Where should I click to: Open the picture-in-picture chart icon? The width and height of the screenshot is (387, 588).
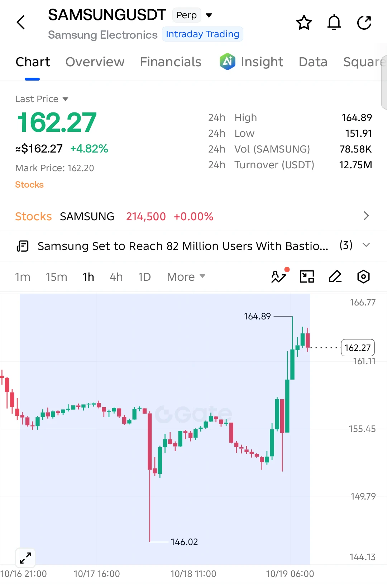point(307,276)
